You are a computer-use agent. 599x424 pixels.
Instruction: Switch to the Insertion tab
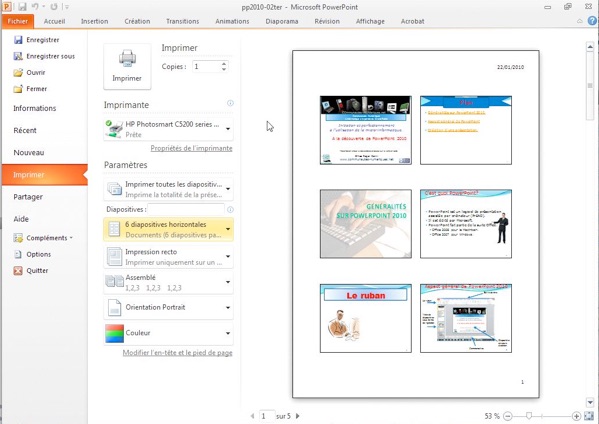coord(94,21)
